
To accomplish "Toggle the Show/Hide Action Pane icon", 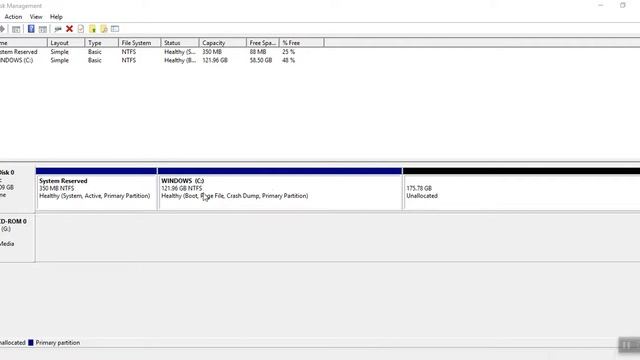I will [x=42, y=29].
